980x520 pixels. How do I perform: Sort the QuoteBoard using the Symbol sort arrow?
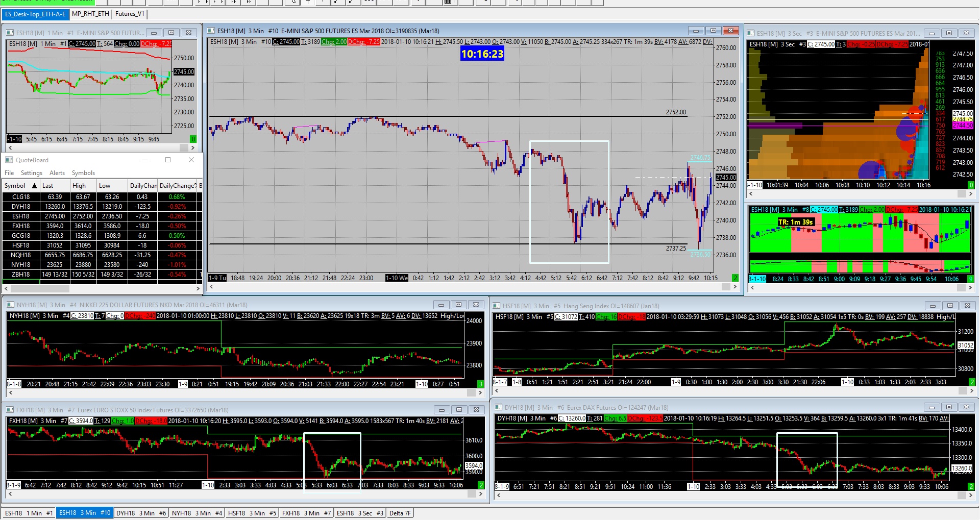pos(35,186)
